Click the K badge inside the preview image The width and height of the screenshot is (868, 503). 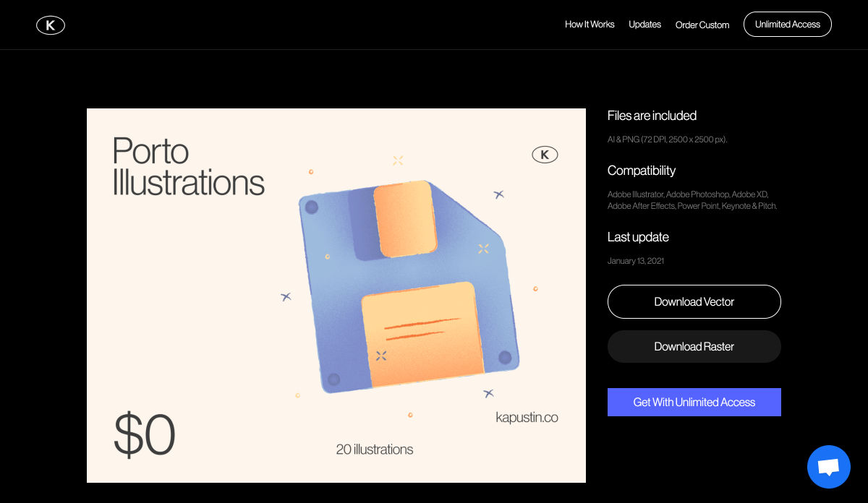(545, 155)
